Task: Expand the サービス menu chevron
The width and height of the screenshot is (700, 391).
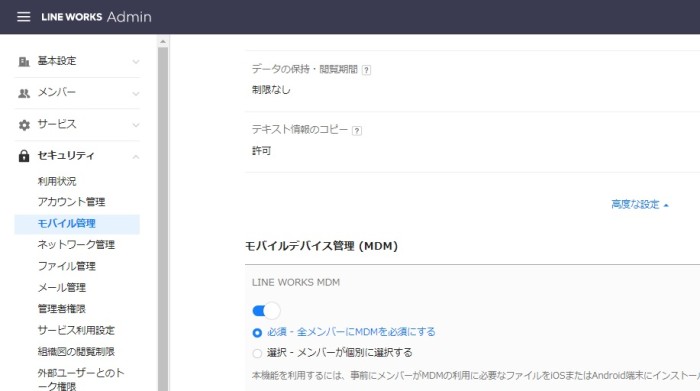Action: (136, 125)
